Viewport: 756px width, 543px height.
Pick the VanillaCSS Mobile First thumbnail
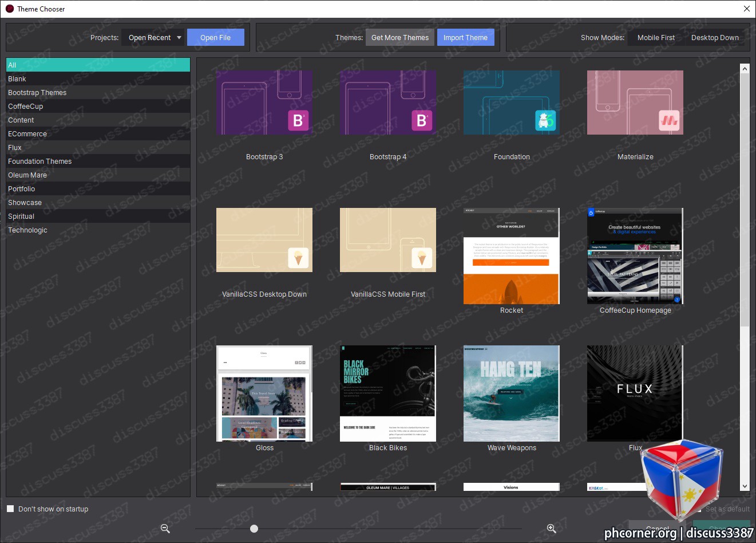coord(388,240)
